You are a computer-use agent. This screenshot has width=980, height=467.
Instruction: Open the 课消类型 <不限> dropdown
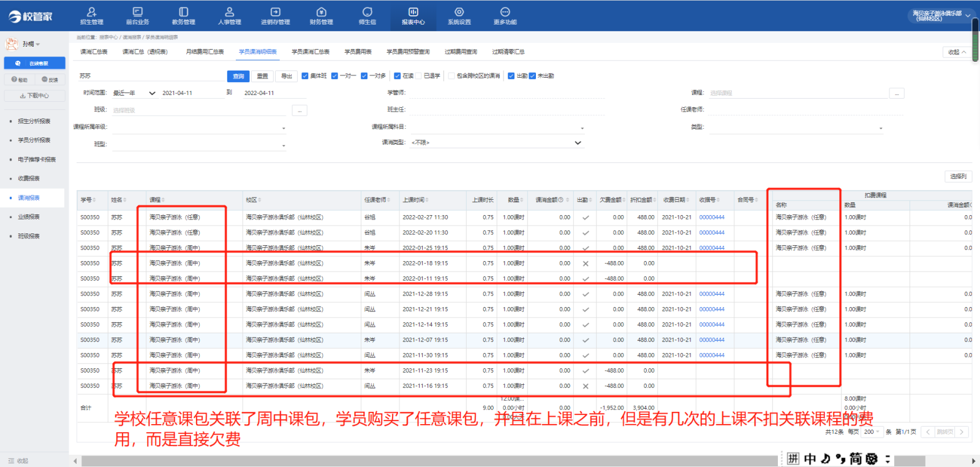[x=497, y=142]
